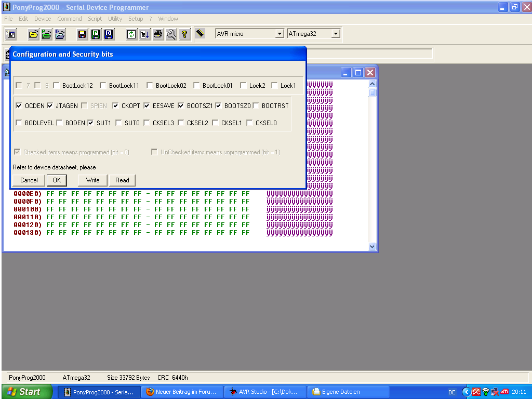
Task: Open the Utility menu
Action: (115, 19)
